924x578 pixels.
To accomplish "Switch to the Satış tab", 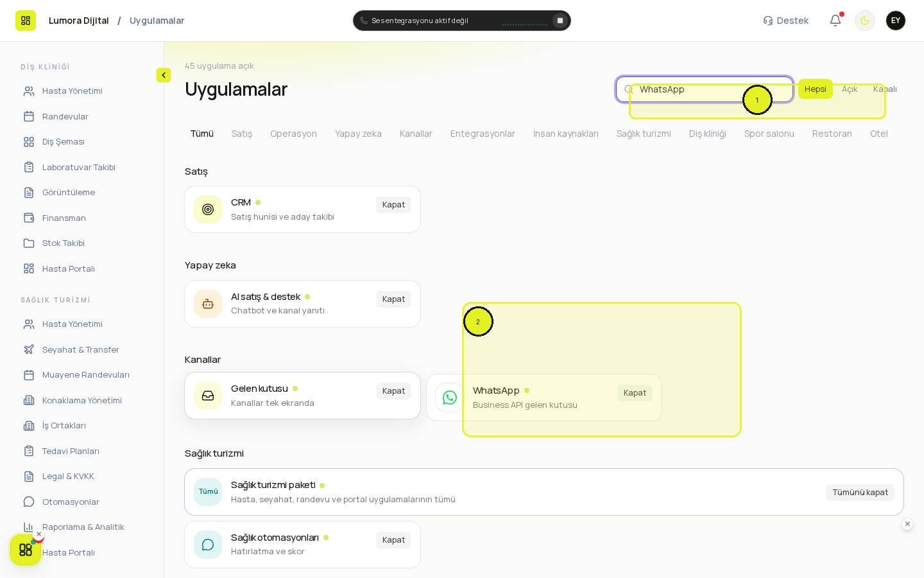I will [x=242, y=134].
